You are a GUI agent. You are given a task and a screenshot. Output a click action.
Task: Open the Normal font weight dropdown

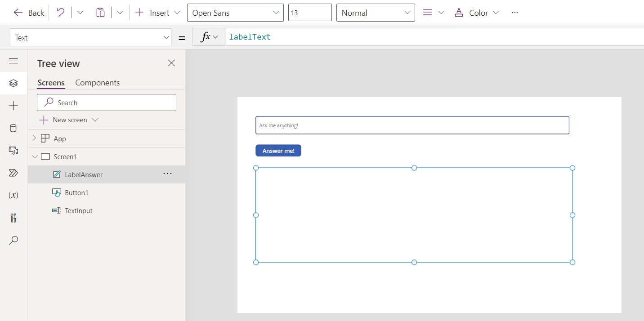pyautogui.click(x=376, y=13)
